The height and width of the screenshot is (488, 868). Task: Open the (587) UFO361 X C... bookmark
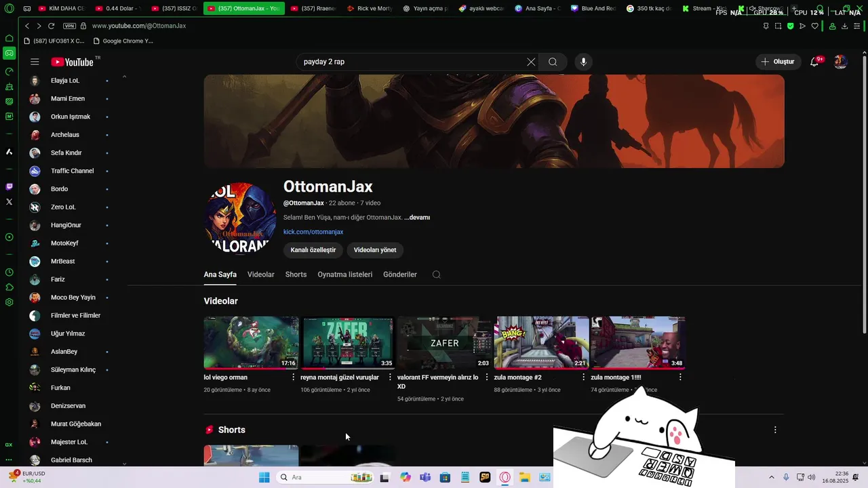pyautogui.click(x=54, y=41)
